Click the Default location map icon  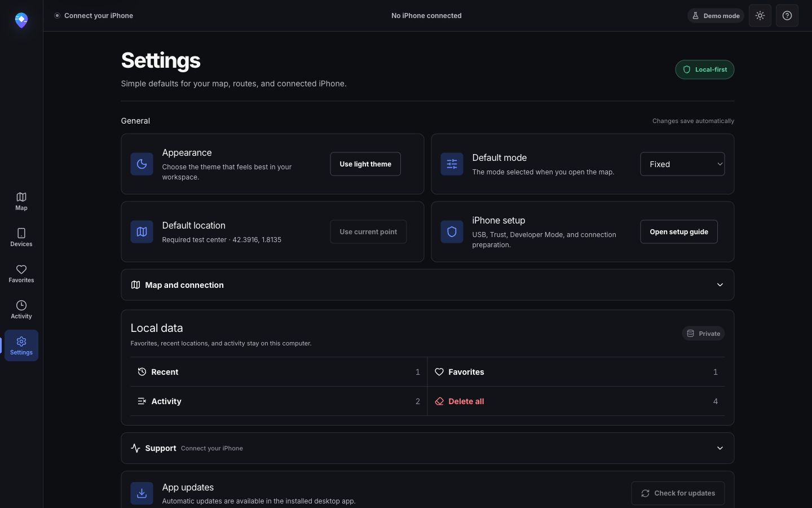tap(142, 232)
